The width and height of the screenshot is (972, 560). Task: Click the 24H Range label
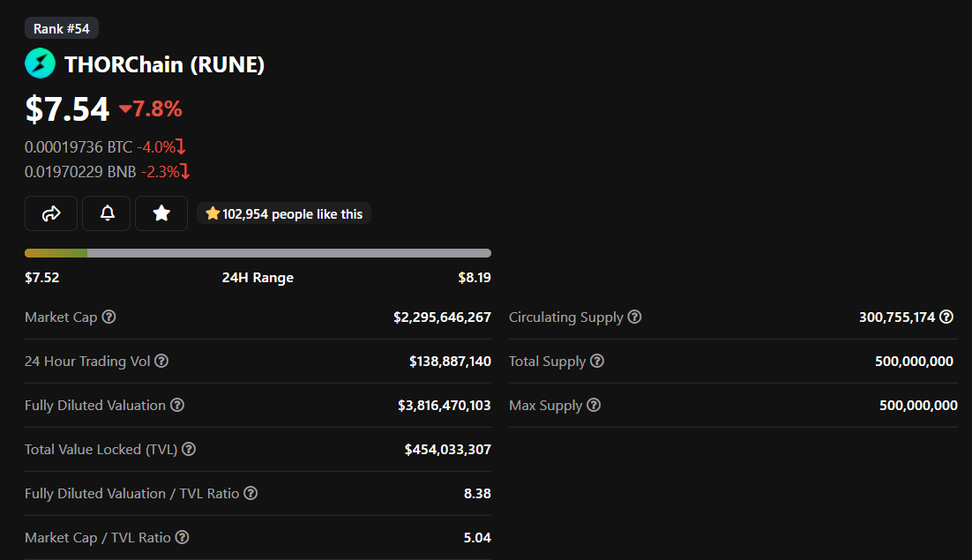(x=258, y=278)
